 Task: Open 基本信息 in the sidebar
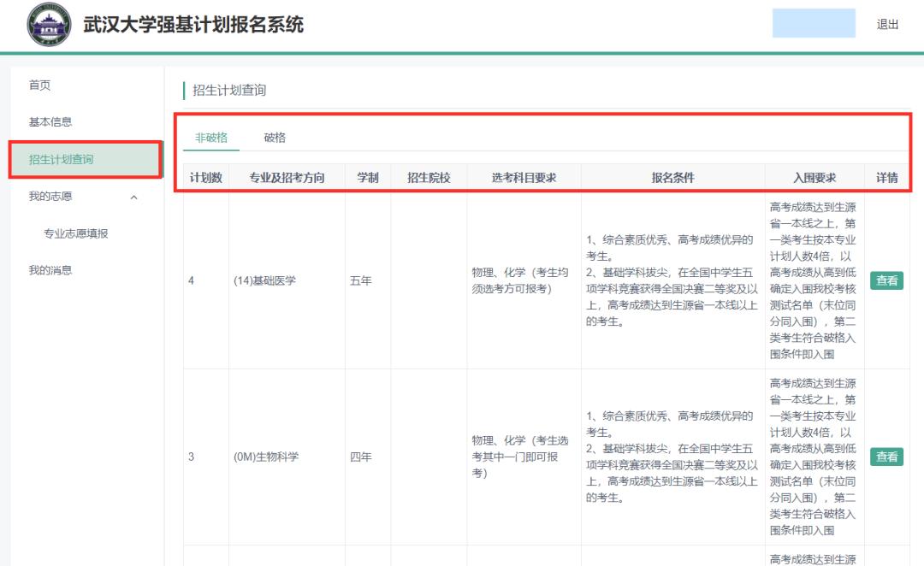50,122
